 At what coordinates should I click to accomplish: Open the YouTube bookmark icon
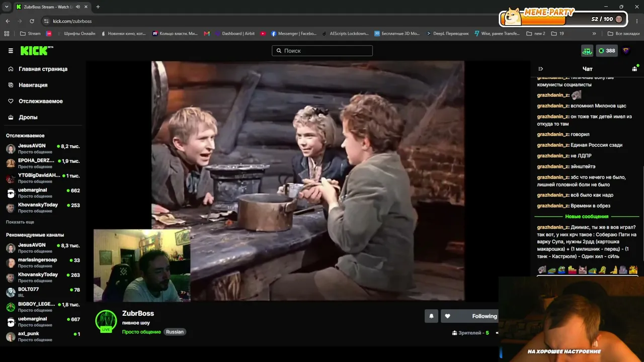(x=263, y=34)
